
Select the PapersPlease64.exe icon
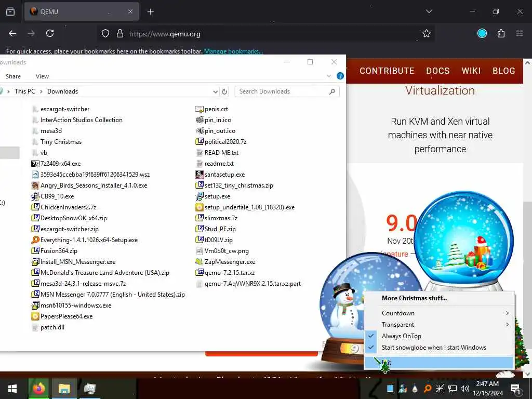(x=35, y=316)
